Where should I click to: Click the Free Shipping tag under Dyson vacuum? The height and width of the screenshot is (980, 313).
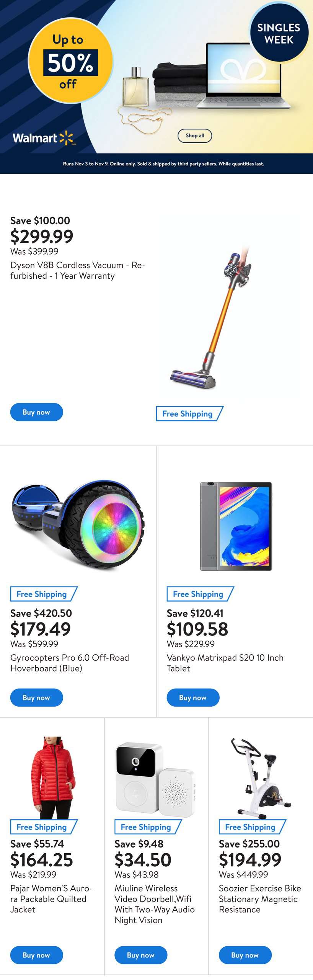point(190,413)
